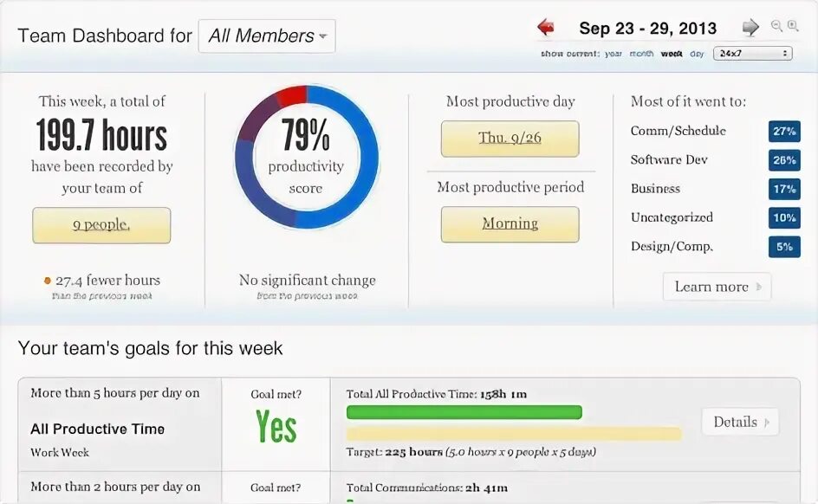Click the Comm/Schedule 27% badge

[784, 132]
